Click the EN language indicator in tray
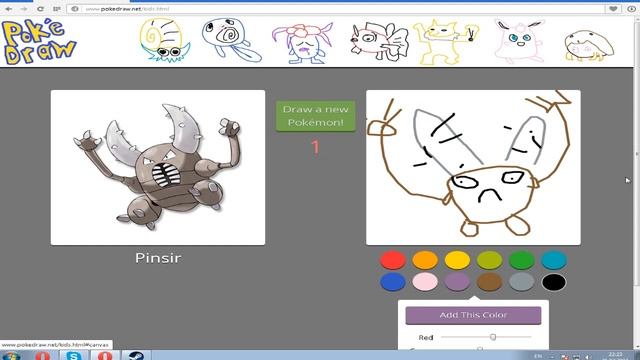The height and width of the screenshot is (360, 640). point(538,356)
